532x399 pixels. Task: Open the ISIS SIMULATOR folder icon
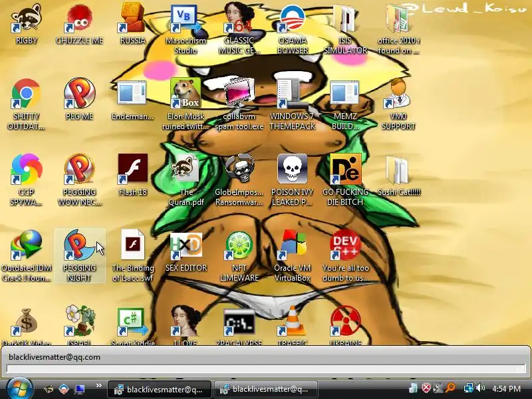pos(345,18)
